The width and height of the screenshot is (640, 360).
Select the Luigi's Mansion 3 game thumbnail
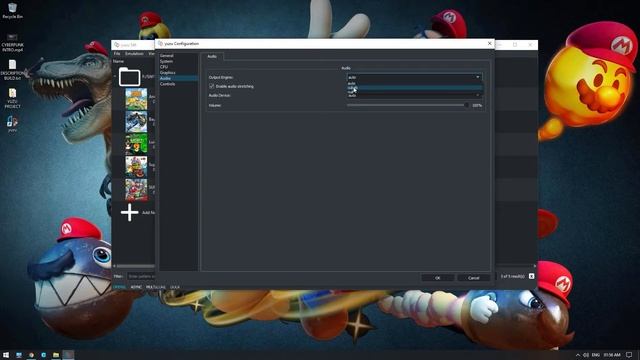pyautogui.click(x=136, y=144)
